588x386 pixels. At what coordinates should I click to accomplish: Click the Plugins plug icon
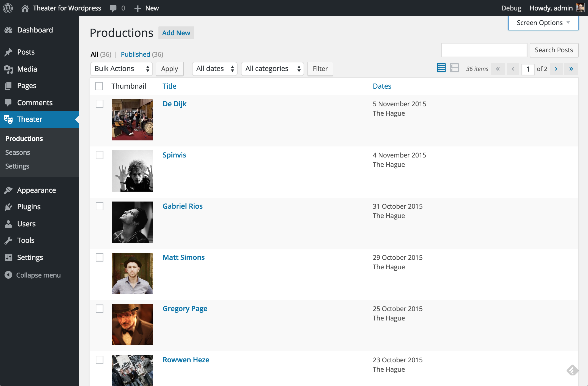point(9,207)
